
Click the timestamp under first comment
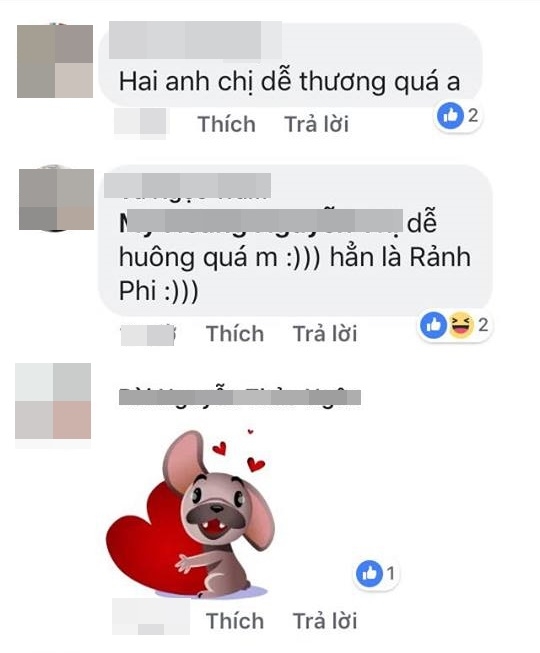click(140, 122)
